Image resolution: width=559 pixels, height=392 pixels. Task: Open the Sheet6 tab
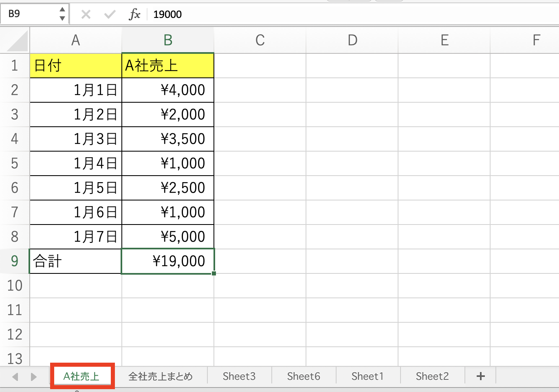pyautogui.click(x=304, y=376)
